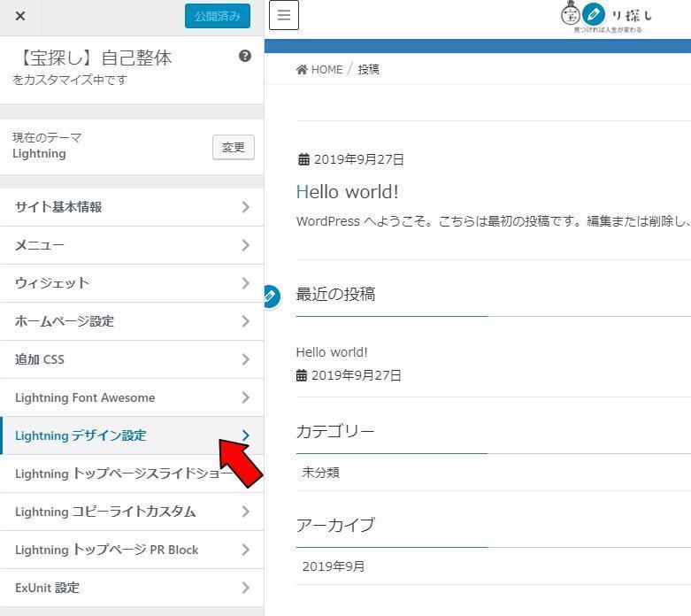This screenshot has width=691, height=616.
Task: Open Hello world! under 最近の投稿
Action: pos(332,352)
